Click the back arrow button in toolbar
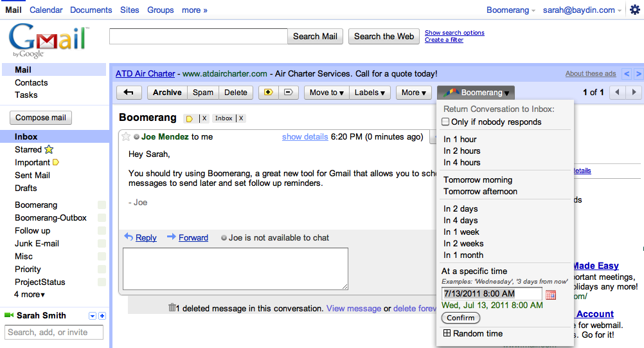Screen dimensions: 644x348 129,93
